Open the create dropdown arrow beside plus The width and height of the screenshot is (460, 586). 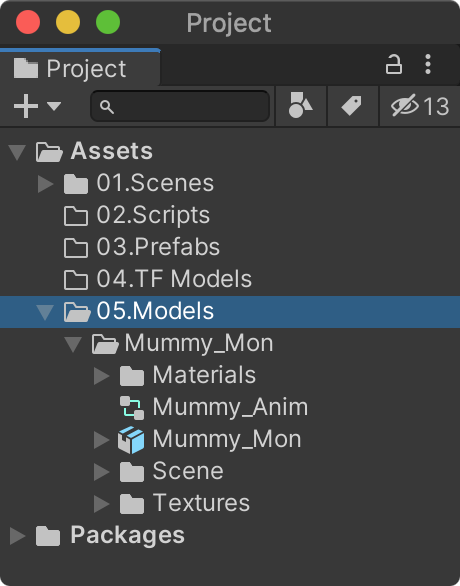coord(54,106)
